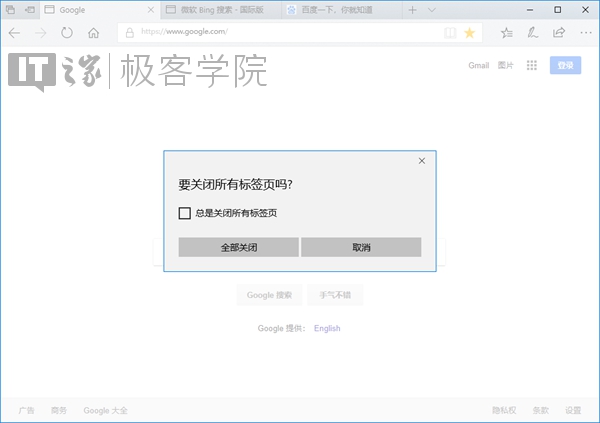Image resolution: width=600 pixels, height=423 pixels.
Task: Open the Hub favorites list icon
Action: (507, 33)
